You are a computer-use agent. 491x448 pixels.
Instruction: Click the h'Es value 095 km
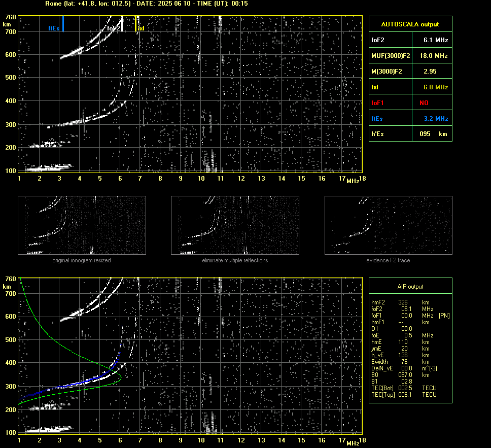433,134
